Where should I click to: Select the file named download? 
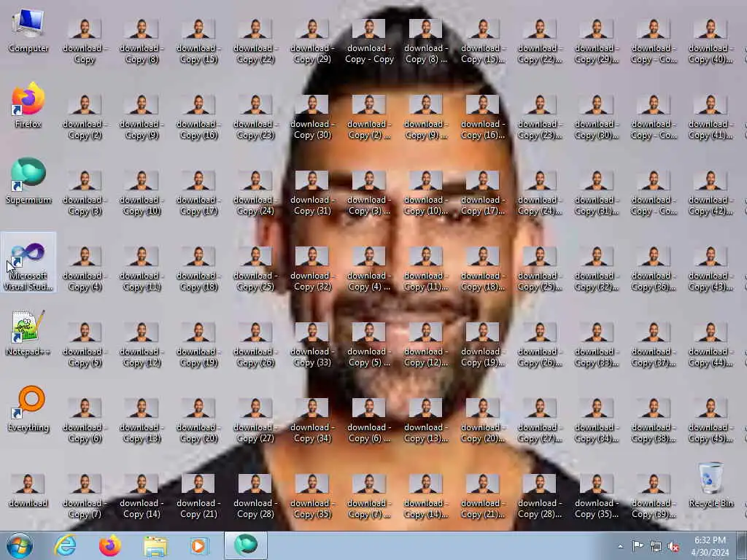pyautogui.click(x=28, y=491)
